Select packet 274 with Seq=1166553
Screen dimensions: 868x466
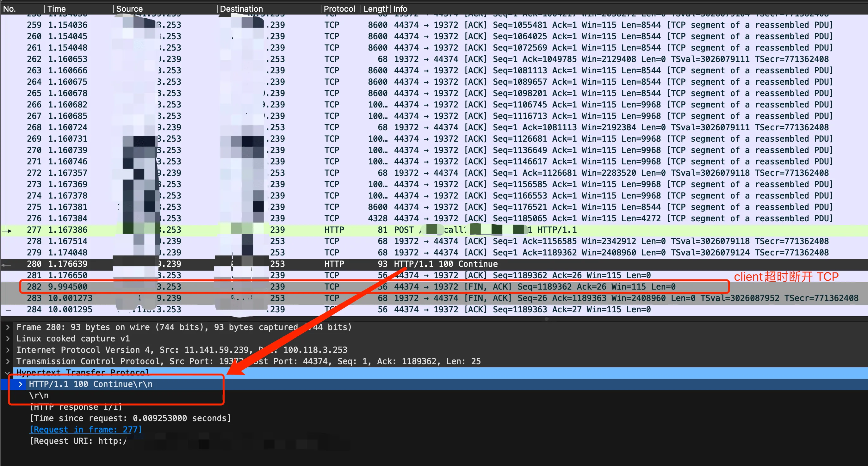[434, 196]
